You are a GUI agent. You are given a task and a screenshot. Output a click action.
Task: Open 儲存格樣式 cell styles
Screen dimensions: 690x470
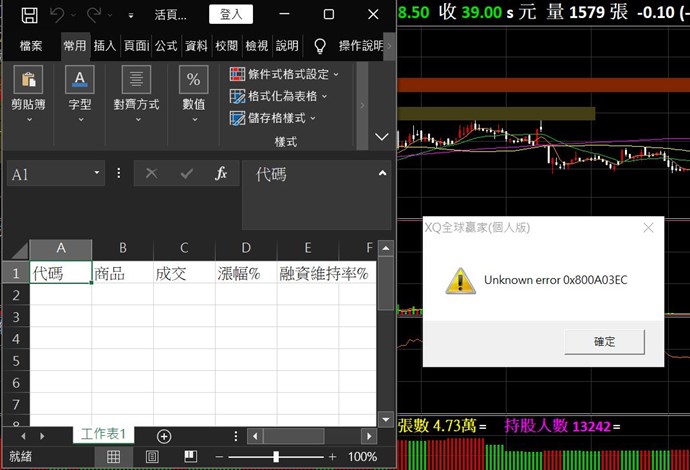[273, 118]
